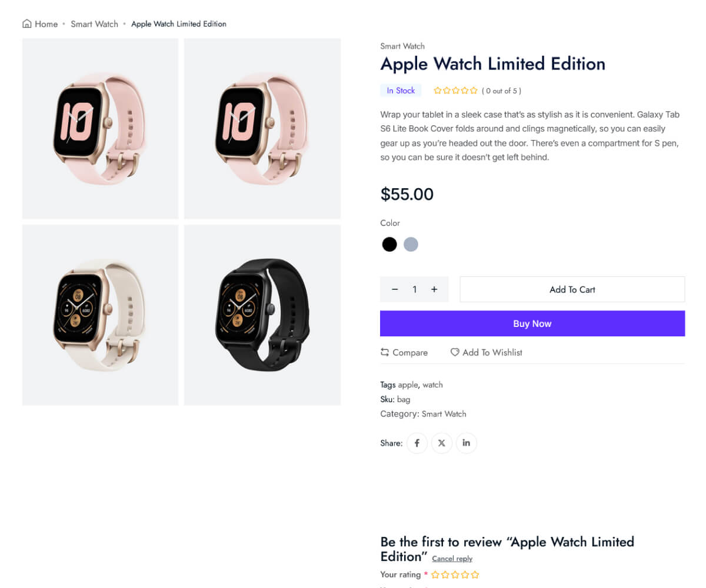Open Smart Watch breadcrumb link

point(94,24)
